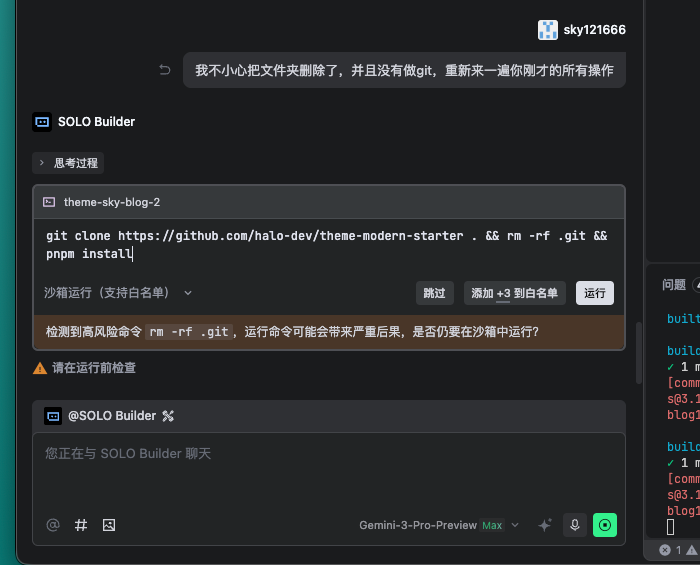The height and width of the screenshot is (565, 700).
Task: Click the chat message input field
Action: pos(328,470)
